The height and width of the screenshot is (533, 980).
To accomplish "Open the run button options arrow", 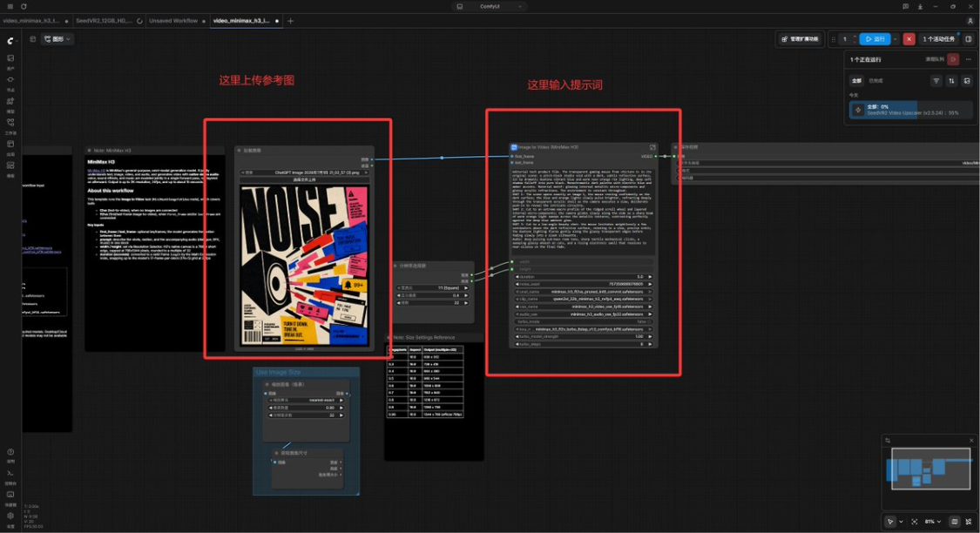I will coord(895,38).
